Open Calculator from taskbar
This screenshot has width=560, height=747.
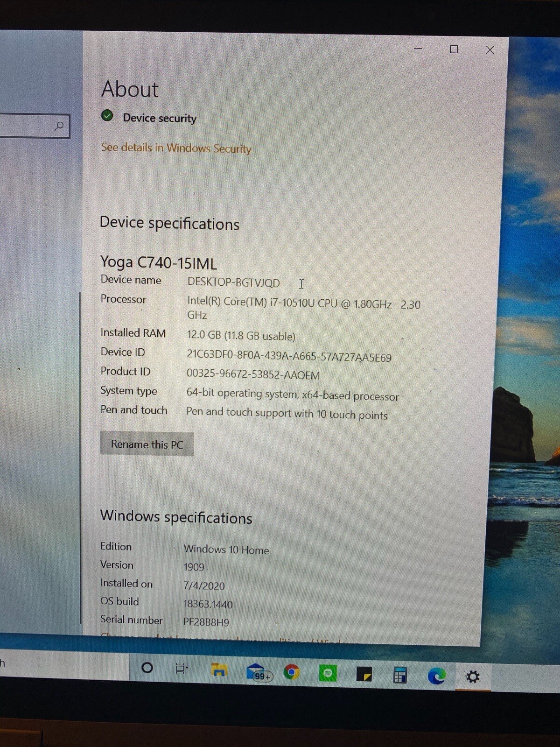pyautogui.click(x=400, y=675)
